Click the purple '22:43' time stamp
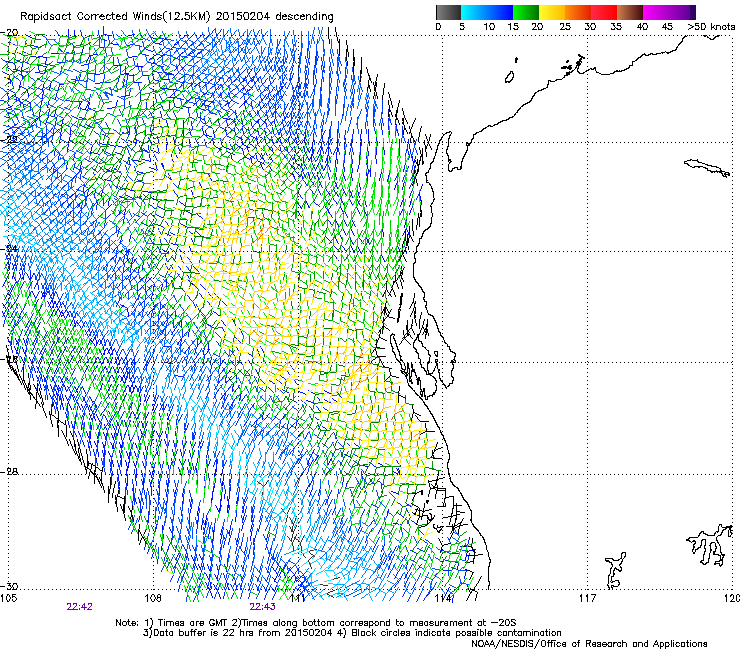The image size is (740, 650). [262, 607]
